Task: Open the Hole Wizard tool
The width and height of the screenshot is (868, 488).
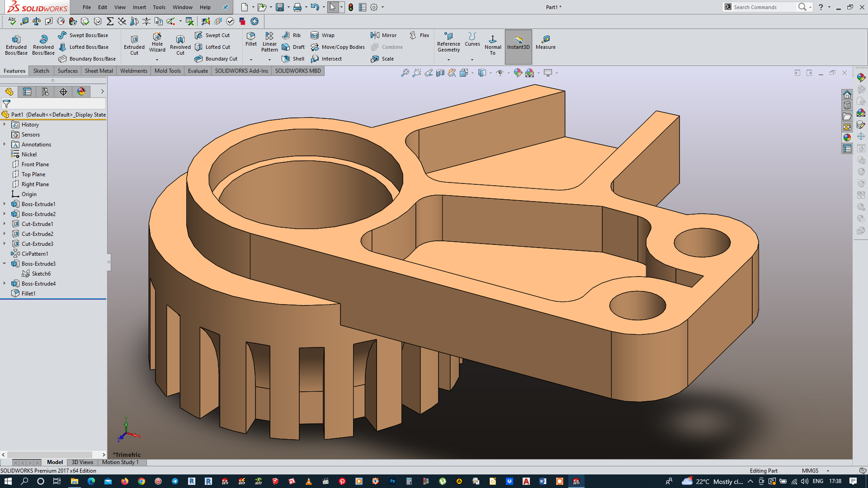Action: tap(157, 42)
